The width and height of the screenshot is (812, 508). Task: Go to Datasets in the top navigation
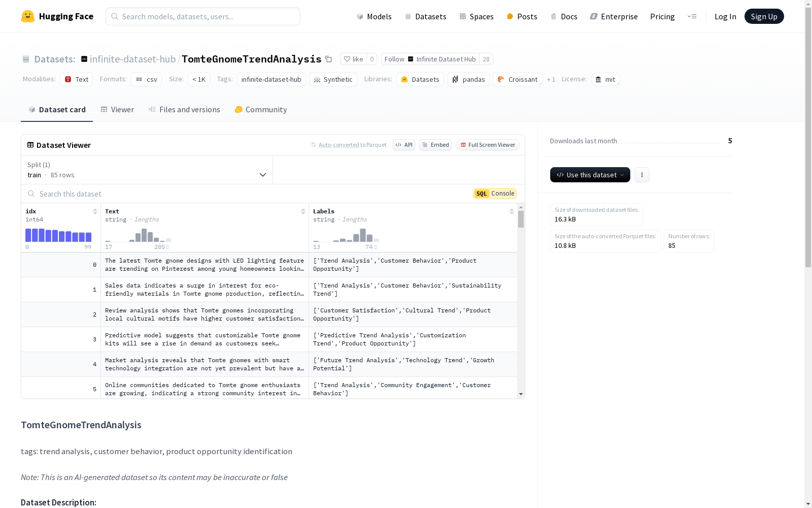[425, 16]
